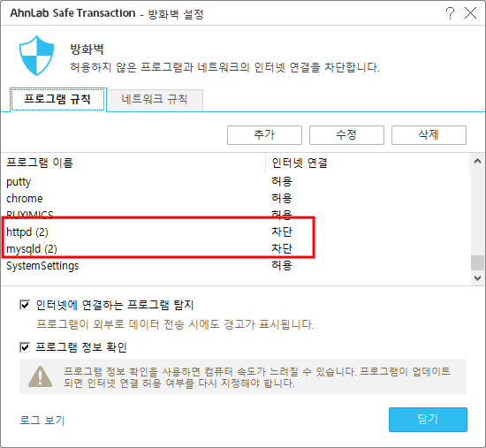Select the putty program row
Viewport: 486px width, 448px height.
click(x=236, y=182)
